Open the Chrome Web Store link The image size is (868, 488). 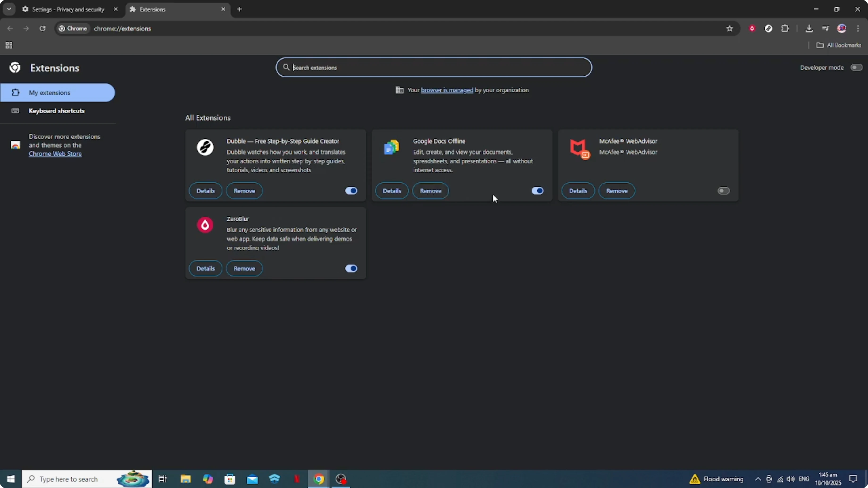point(55,153)
